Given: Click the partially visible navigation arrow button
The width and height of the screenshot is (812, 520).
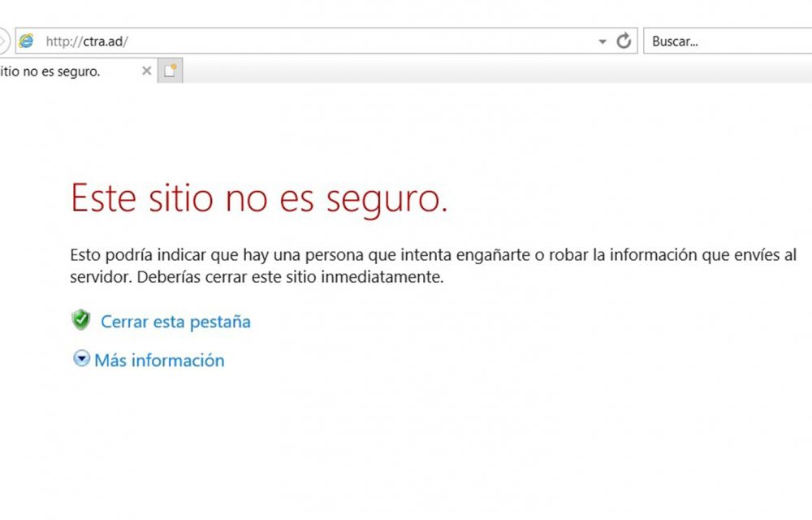Looking at the screenshot, I should tap(3, 41).
